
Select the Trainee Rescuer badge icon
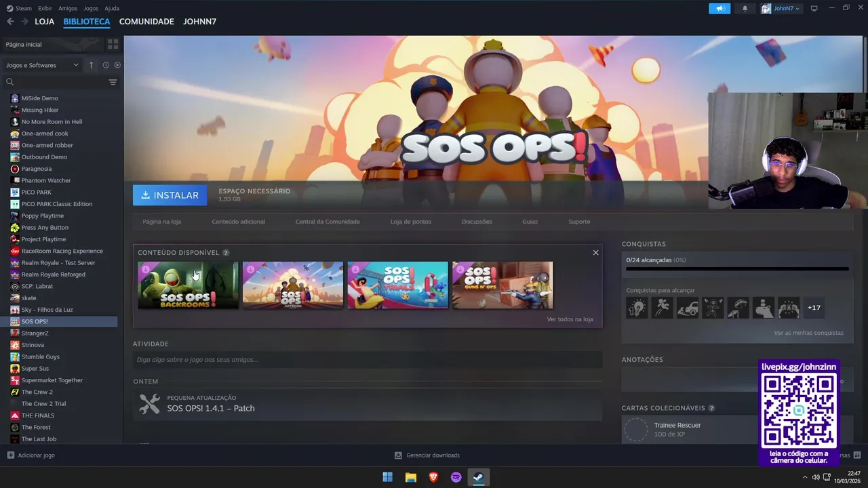pos(636,430)
